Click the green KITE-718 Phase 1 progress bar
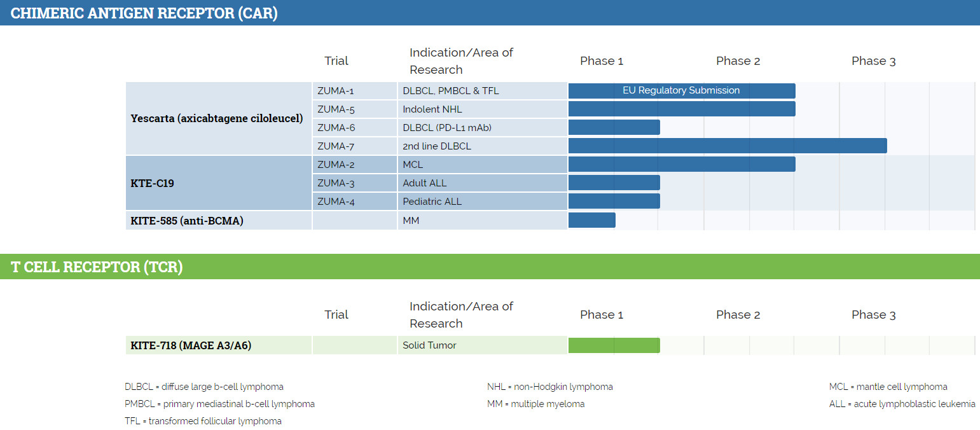Viewport: 980px width, 430px height. tap(614, 345)
